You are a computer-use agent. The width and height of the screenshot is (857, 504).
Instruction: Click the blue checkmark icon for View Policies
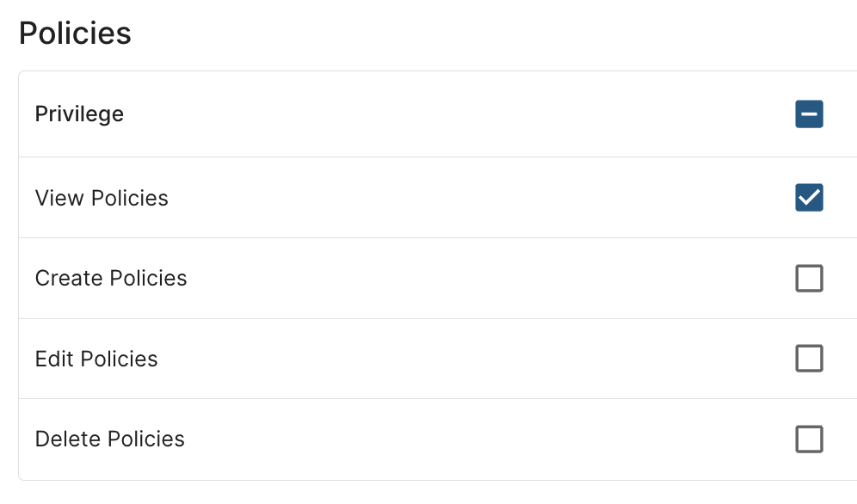(809, 198)
